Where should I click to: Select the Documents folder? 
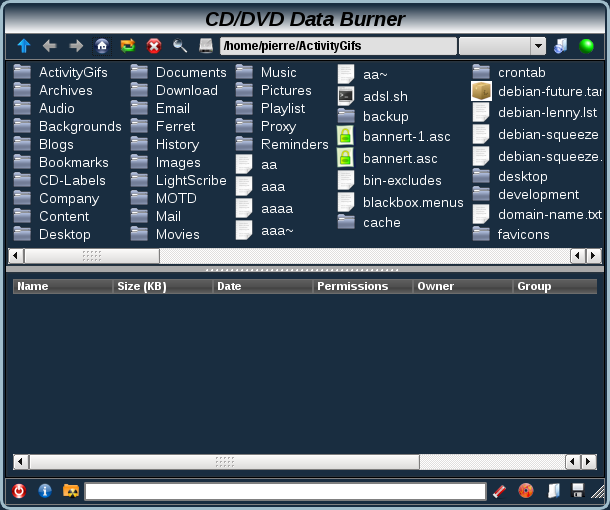pyautogui.click(x=190, y=72)
